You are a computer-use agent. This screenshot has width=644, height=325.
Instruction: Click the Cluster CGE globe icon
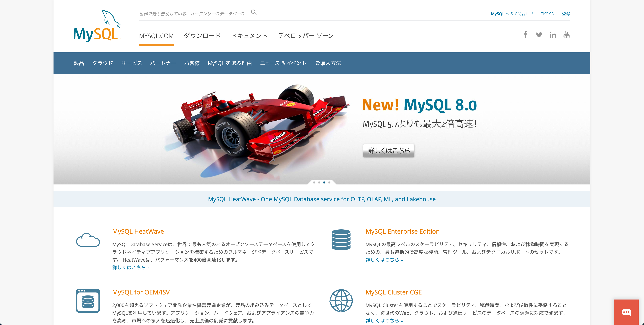coord(341,301)
